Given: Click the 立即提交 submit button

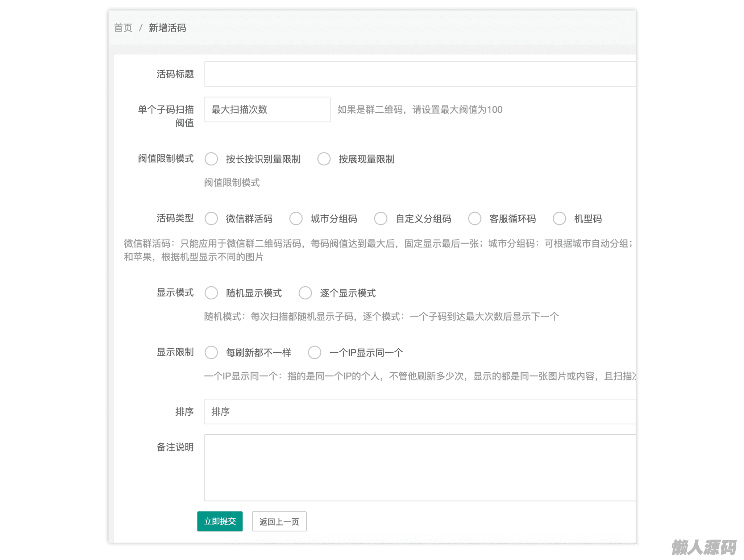Looking at the screenshot, I should coord(220,521).
